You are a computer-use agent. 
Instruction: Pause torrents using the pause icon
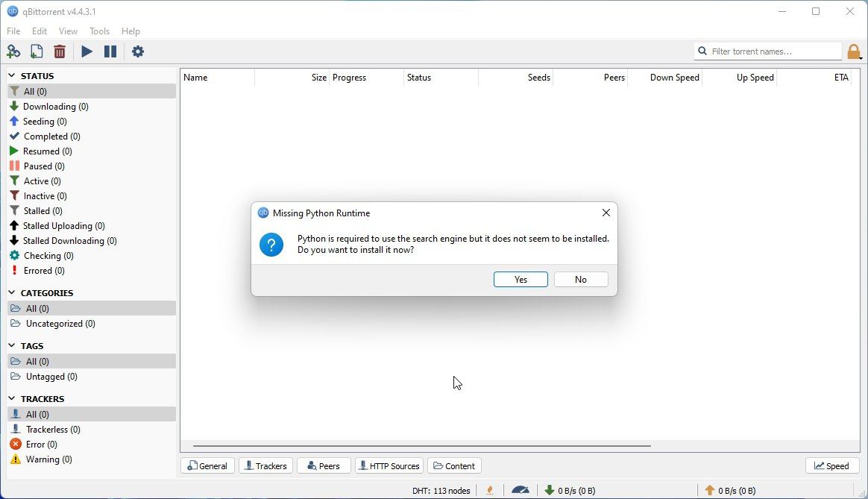110,51
